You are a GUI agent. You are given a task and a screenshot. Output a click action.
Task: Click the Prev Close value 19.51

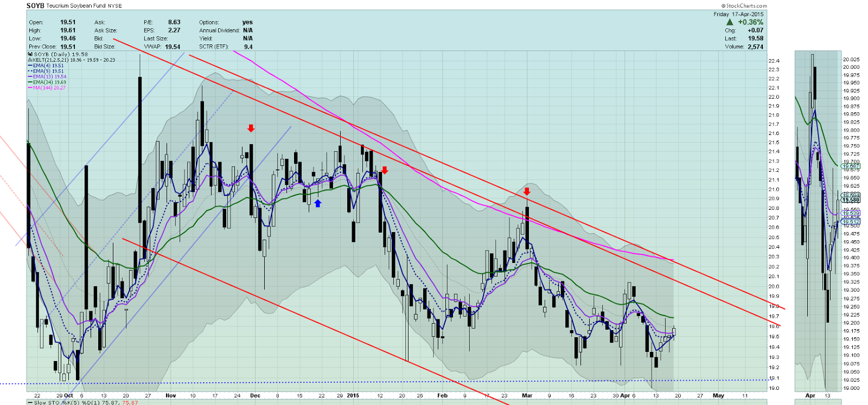click(68, 47)
